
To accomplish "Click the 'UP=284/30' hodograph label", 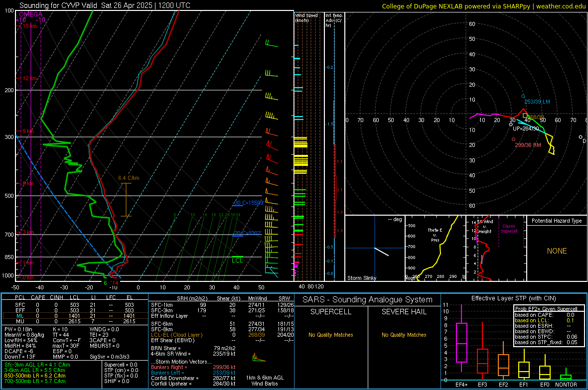I will (526, 129).
